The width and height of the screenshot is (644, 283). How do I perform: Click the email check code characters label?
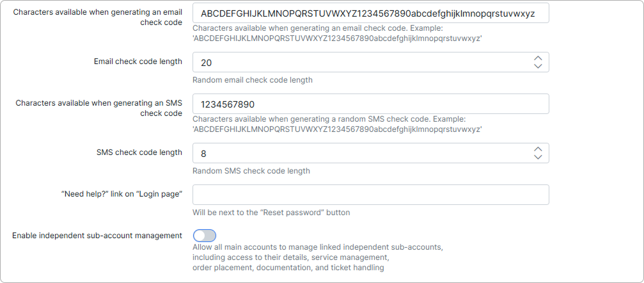(x=98, y=17)
